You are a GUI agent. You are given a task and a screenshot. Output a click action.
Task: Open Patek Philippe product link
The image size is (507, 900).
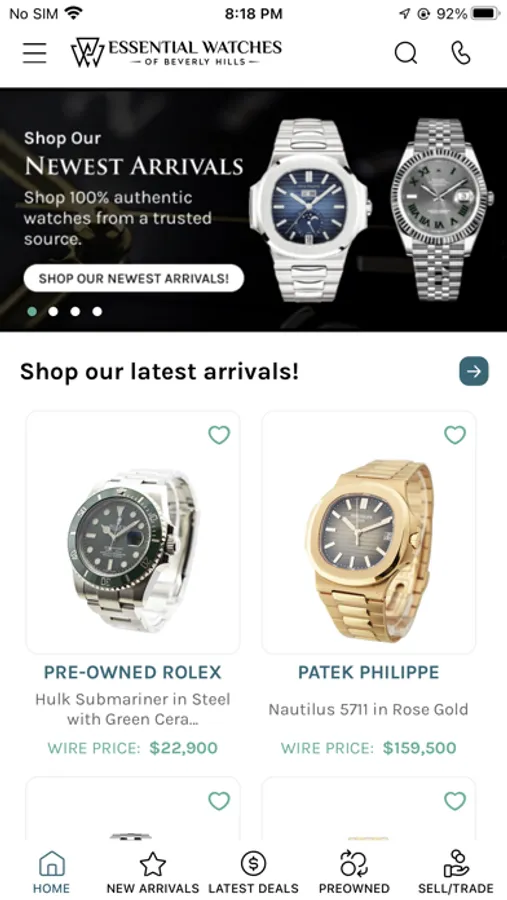369,672
